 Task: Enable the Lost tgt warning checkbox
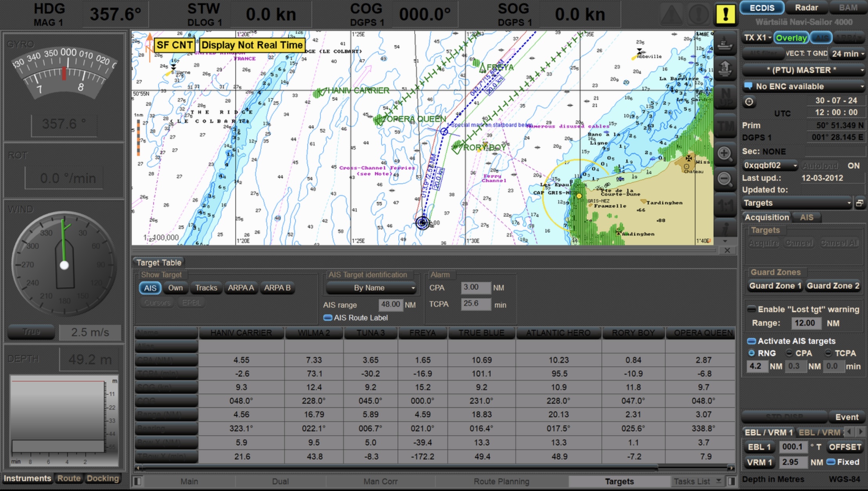coord(751,309)
